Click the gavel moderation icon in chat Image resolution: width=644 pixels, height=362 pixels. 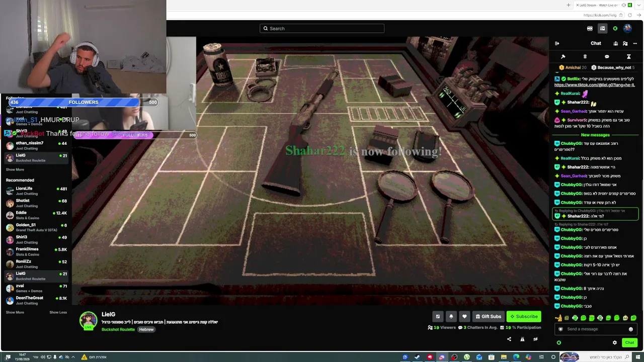563,56
